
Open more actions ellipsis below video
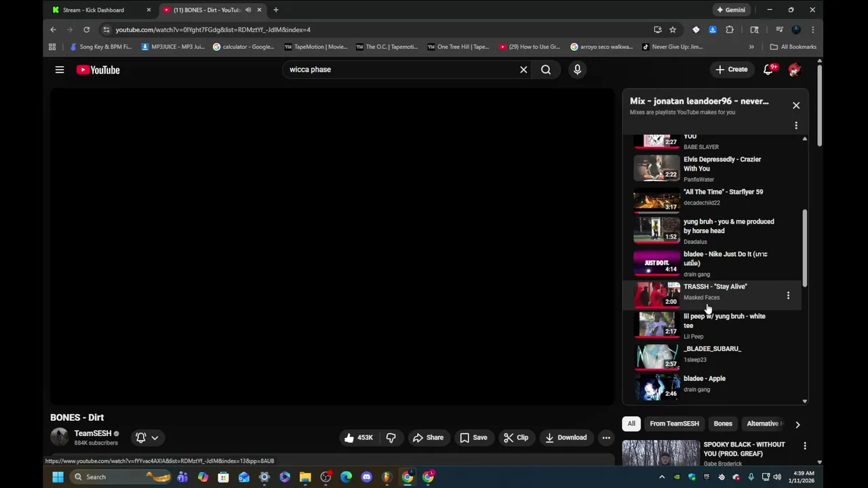click(606, 438)
